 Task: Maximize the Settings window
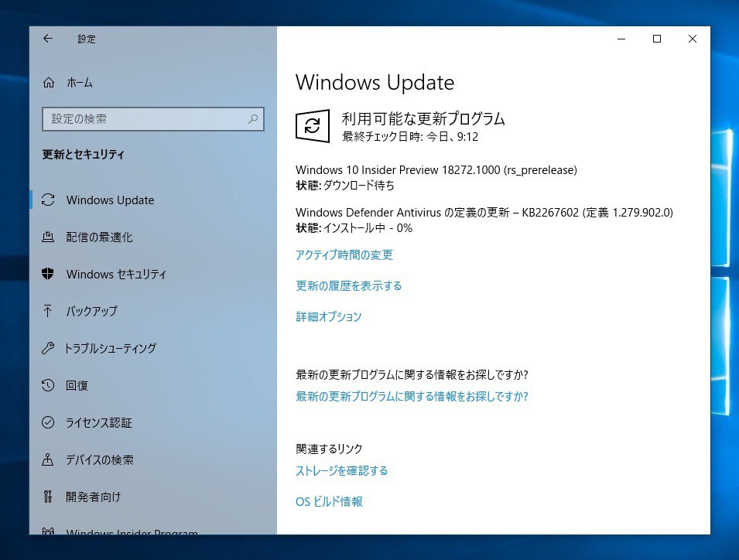656,39
